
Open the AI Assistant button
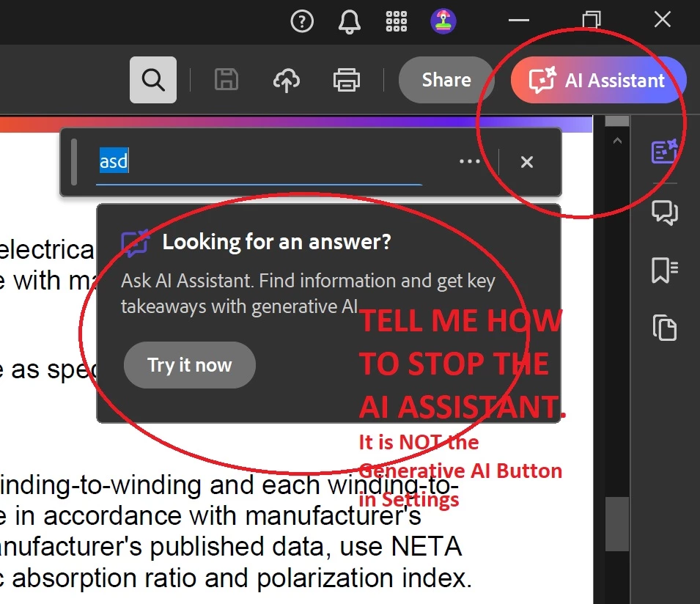[x=598, y=80]
